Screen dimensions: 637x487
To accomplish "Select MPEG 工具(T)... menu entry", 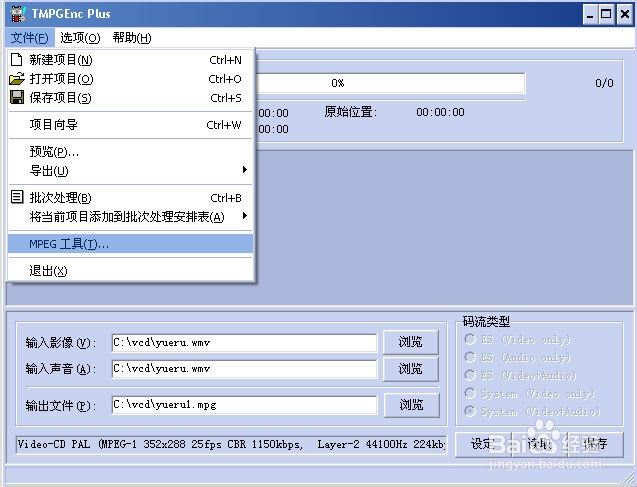I will [x=130, y=244].
